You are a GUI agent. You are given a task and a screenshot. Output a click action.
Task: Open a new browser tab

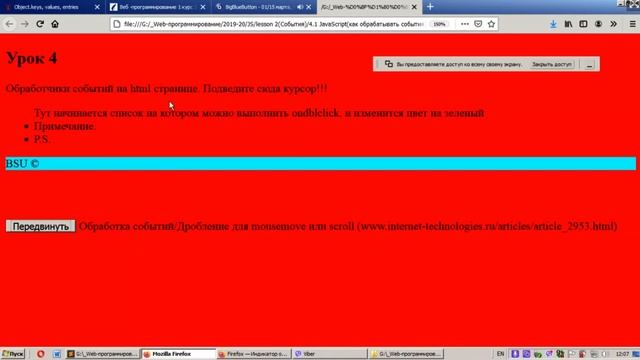click(x=430, y=7)
